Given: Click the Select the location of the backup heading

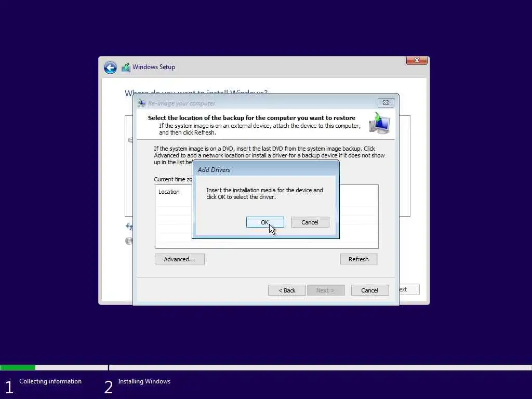Looking at the screenshot, I should (251, 118).
